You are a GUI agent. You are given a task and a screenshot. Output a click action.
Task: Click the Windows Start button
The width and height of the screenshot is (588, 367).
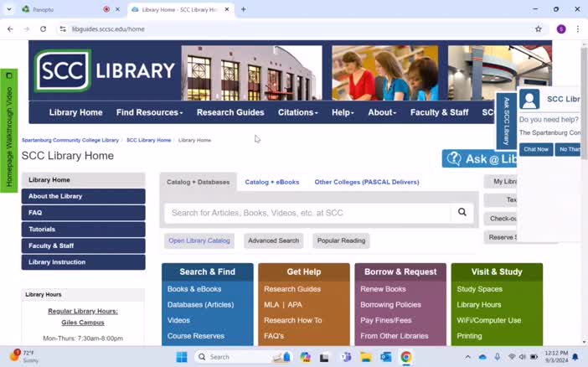point(182,357)
